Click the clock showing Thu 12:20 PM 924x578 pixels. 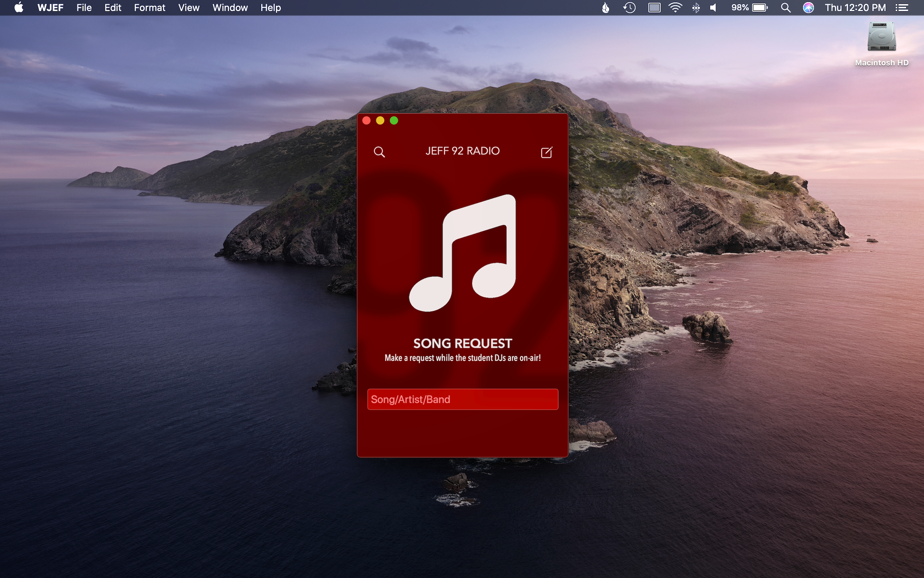tap(855, 8)
